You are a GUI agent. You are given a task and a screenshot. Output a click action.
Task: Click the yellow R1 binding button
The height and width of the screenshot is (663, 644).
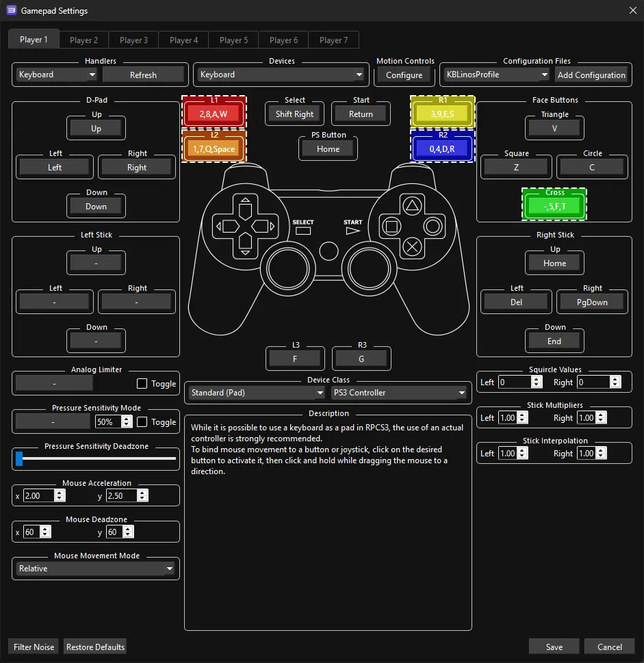click(442, 114)
